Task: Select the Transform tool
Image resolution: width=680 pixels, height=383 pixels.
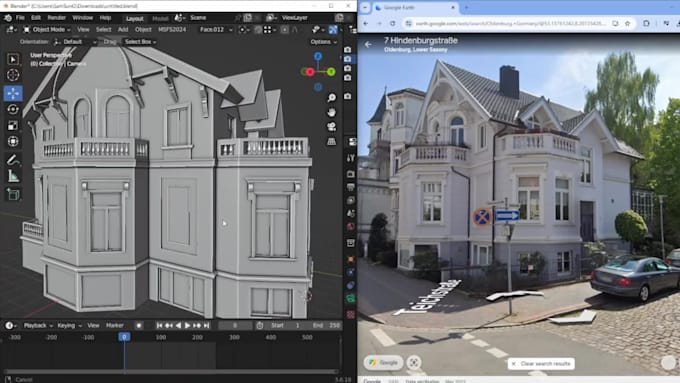Action: pos(13,141)
